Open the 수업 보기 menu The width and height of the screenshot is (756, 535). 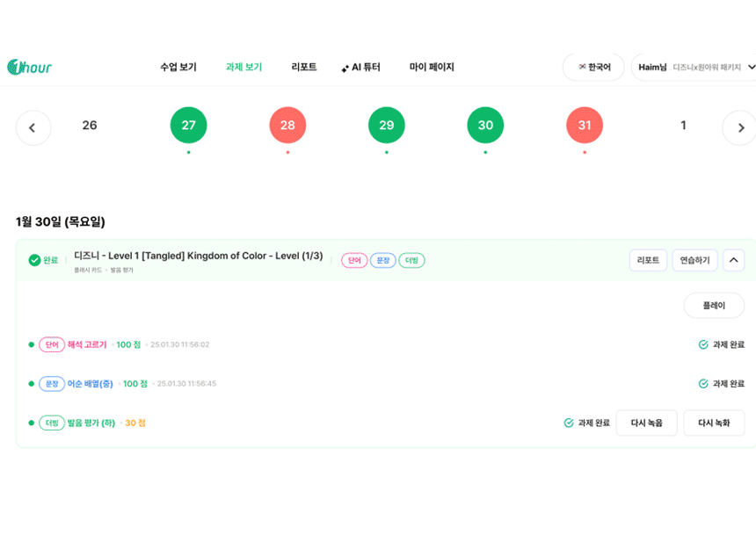[x=178, y=67]
